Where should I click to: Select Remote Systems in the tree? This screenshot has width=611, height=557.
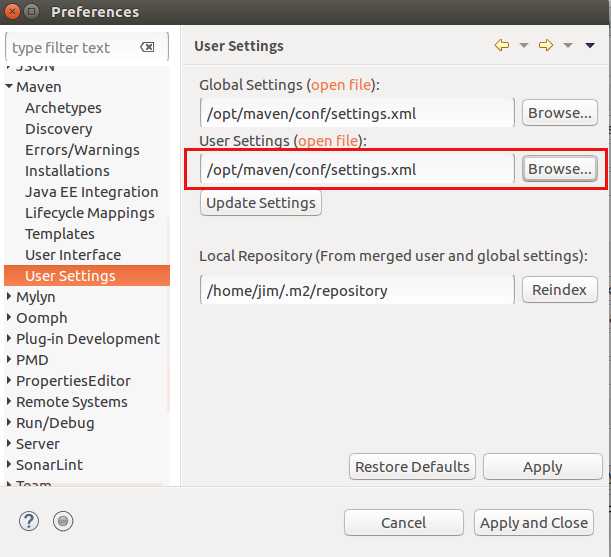pyautogui.click(x=72, y=402)
